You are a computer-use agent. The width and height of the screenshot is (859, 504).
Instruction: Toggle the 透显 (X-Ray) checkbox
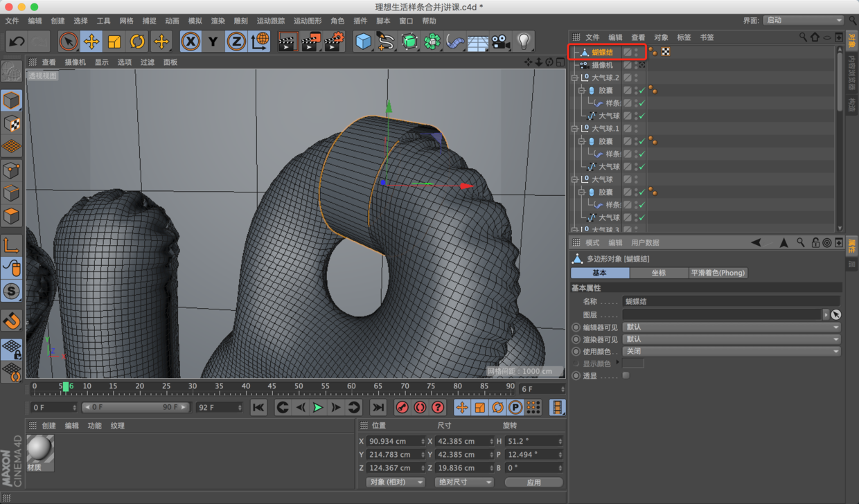tap(626, 375)
